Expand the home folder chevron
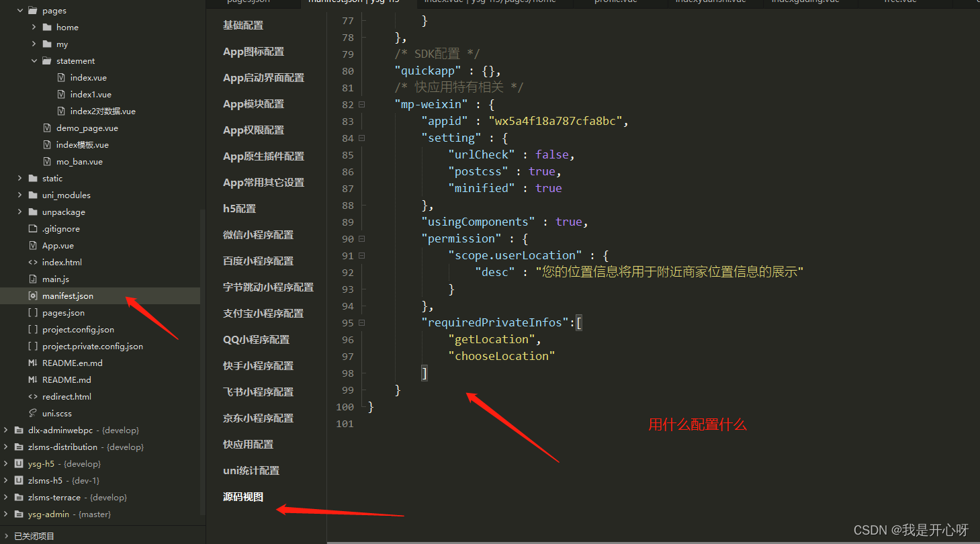 [x=34, y=28]
